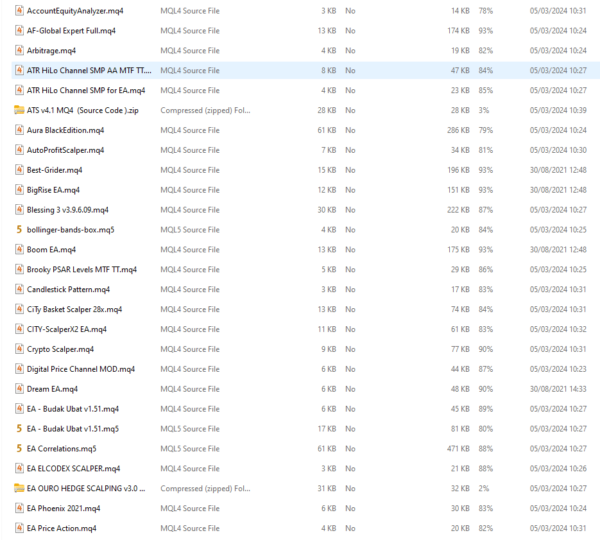Click the icon beside Aura BlackEdition.mq4

coord(19,130)
